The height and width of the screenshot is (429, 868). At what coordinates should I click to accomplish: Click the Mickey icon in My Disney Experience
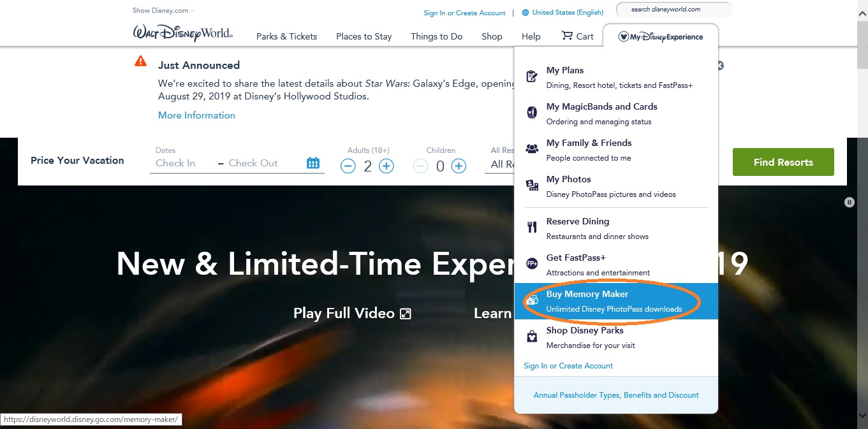tap(623, 36)
